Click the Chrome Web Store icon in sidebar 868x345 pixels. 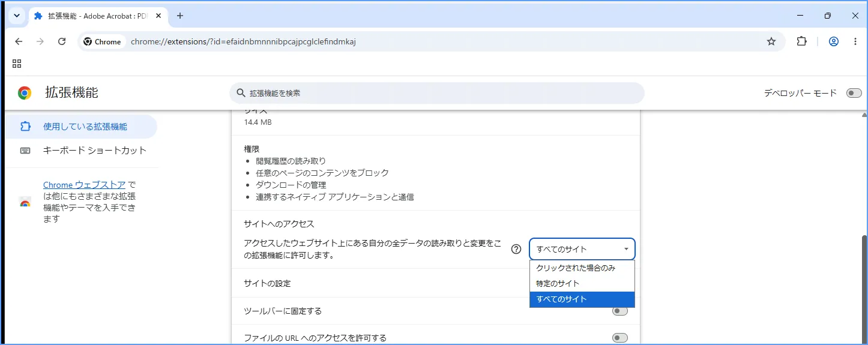click(25, 202)
